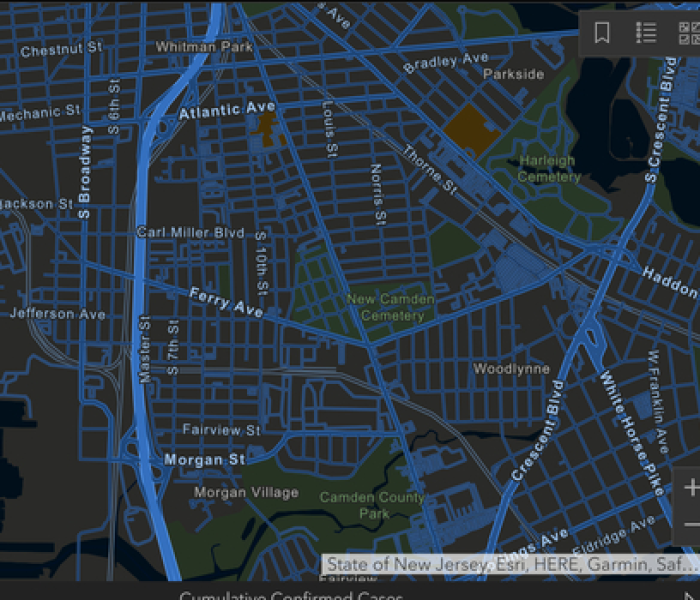Click the Harleigh Cemetery label on map
The image size is (700, 600).
[x=547, y=169]
